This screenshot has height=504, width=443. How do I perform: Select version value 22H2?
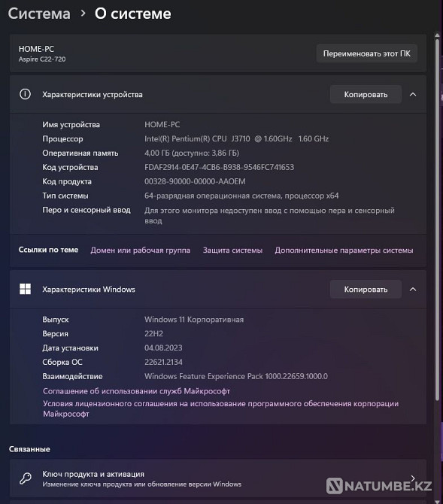coord(153,334)
